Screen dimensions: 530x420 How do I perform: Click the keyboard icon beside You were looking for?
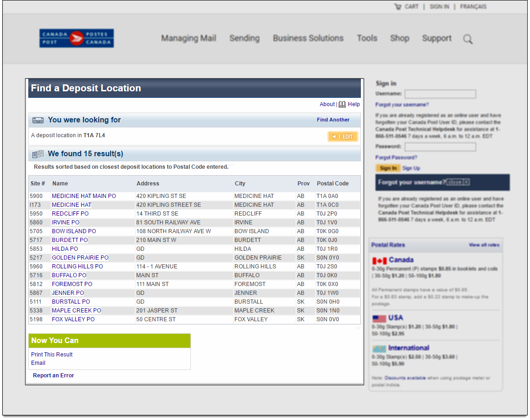point(38,121)
